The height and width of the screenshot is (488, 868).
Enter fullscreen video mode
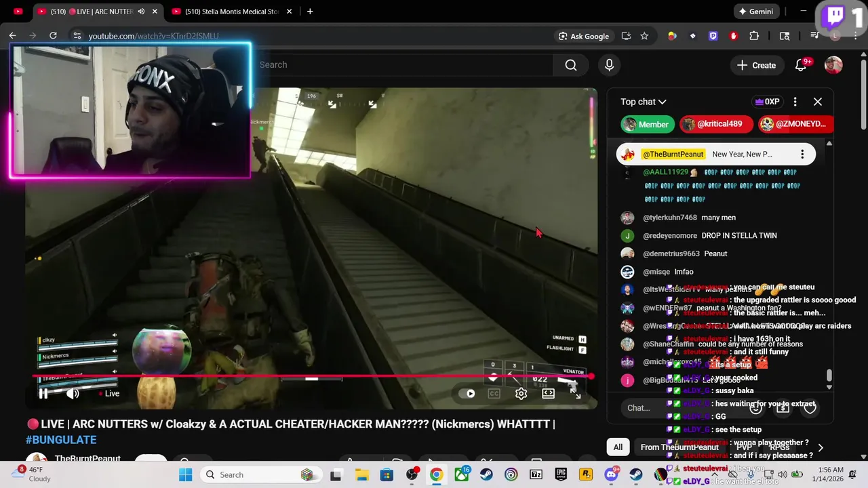tap(575, 393)
